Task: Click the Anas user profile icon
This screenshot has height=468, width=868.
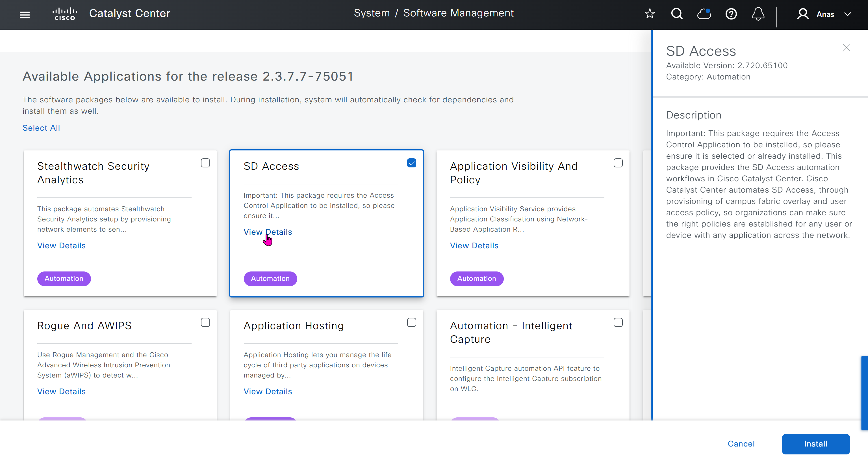Action: (x=803, y=14)
